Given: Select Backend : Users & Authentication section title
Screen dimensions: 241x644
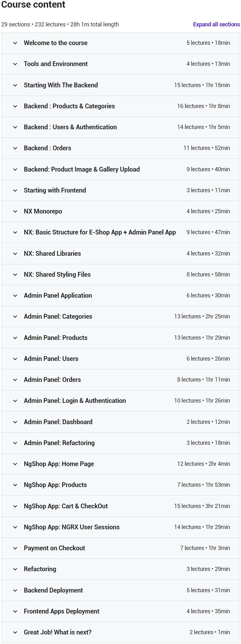Looking at the screenshot, I should pyautogui.click(x=70, y=127).
